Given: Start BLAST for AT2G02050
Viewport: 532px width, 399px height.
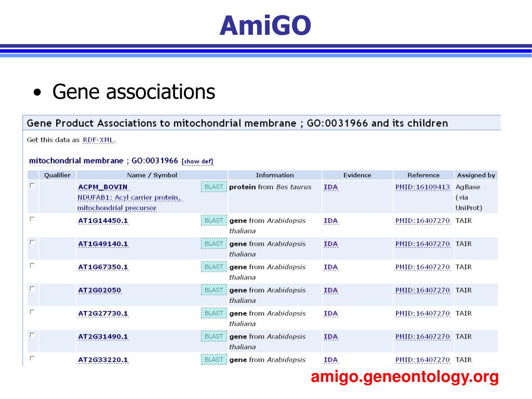Looking at the screenshot, I should (214, 290).
